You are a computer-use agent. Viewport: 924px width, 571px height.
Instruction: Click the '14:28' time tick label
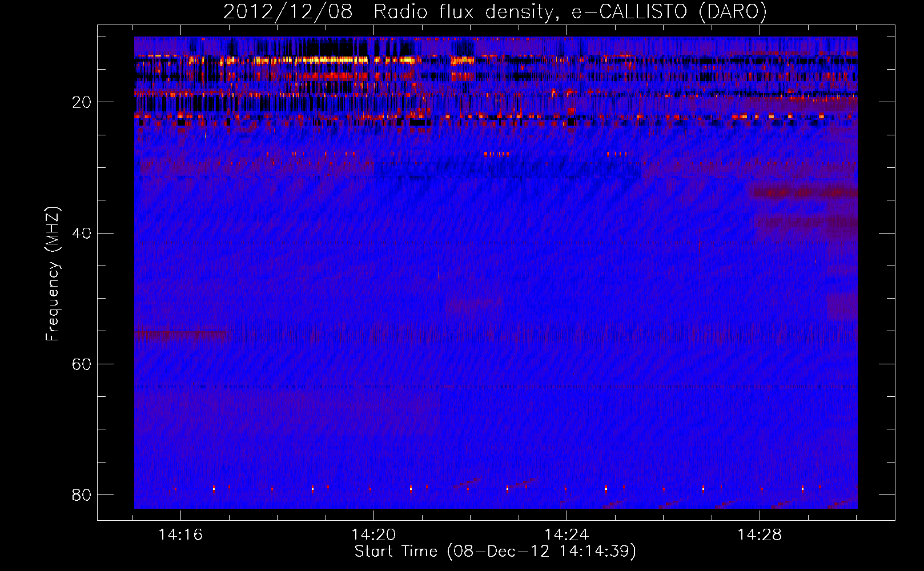click(760, 535)
